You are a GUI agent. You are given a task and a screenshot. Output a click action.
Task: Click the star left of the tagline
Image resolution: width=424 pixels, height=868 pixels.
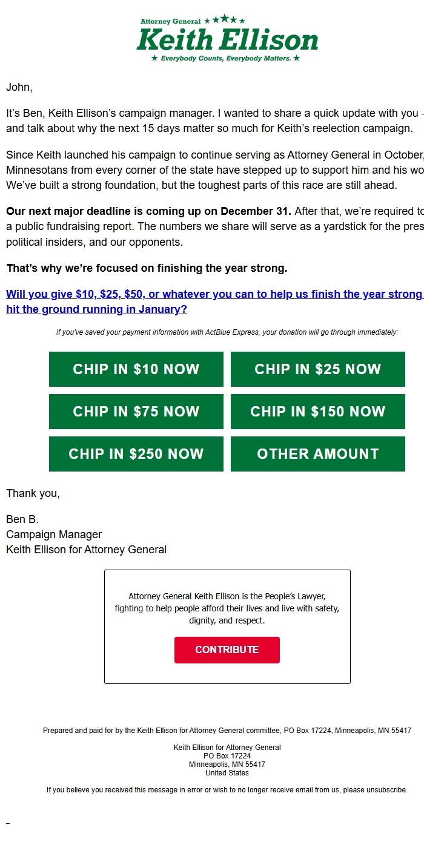[x=154, y=59]
